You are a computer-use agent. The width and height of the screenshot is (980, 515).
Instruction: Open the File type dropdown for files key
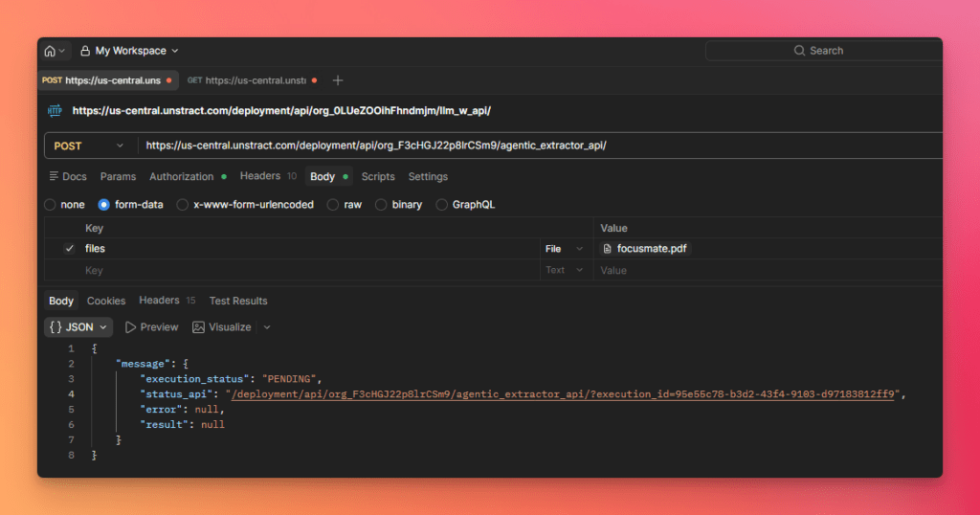[x=564, y=249]
